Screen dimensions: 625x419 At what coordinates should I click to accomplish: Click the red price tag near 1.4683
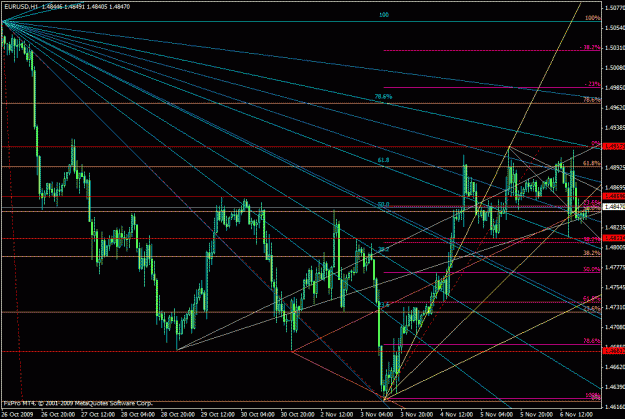[x=614, y=351]
